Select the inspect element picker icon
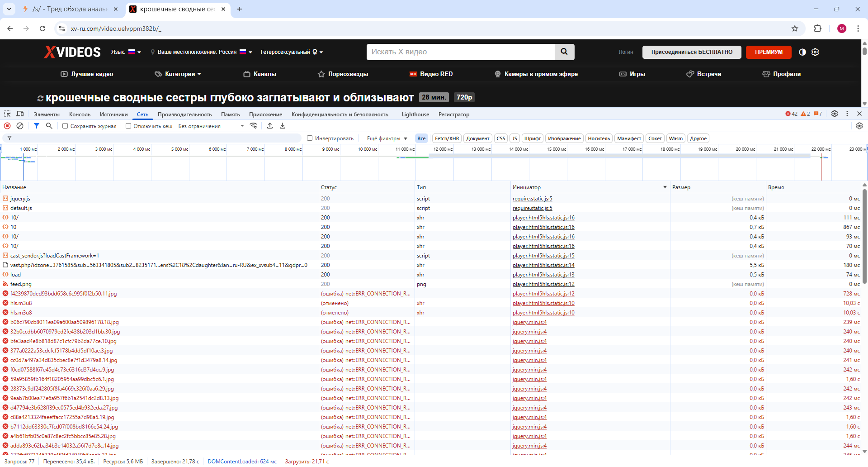 click(x=7, y=114)
